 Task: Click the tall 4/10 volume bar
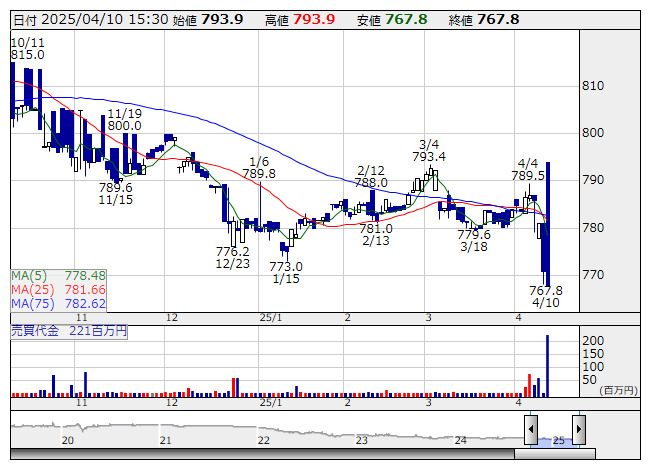(547, 366)
